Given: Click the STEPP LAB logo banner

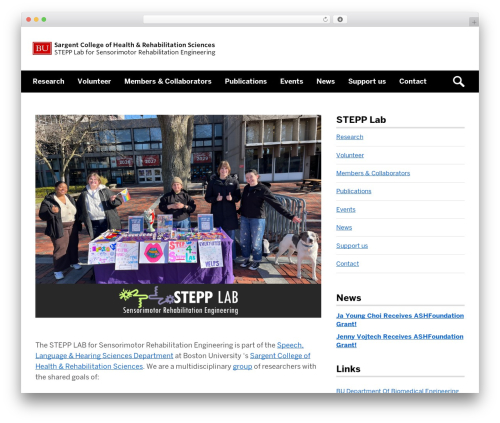Looking at the screenshot, I should click(x=178, y=301).
